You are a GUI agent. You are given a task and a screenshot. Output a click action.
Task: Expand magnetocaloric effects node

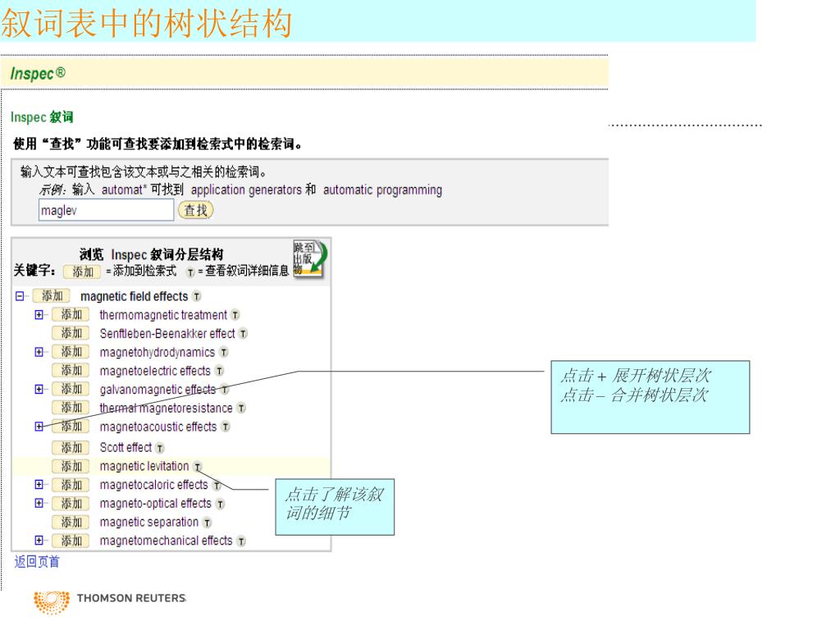(39, 484)
